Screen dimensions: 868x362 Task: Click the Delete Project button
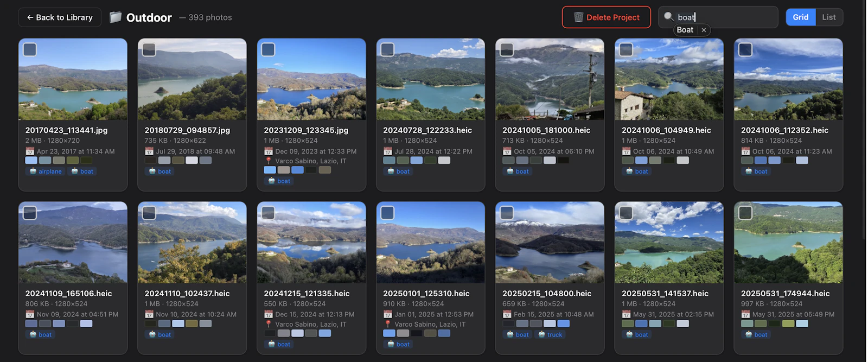pyautogui.click(x=606, y=17)
